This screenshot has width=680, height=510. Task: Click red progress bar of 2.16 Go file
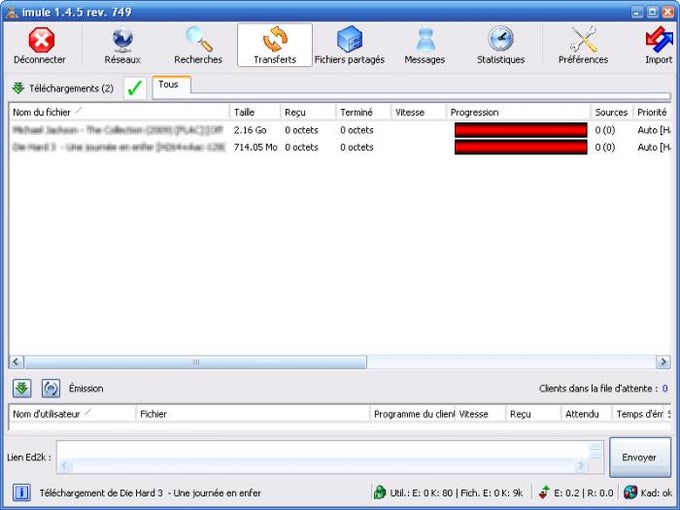(521, 130)
